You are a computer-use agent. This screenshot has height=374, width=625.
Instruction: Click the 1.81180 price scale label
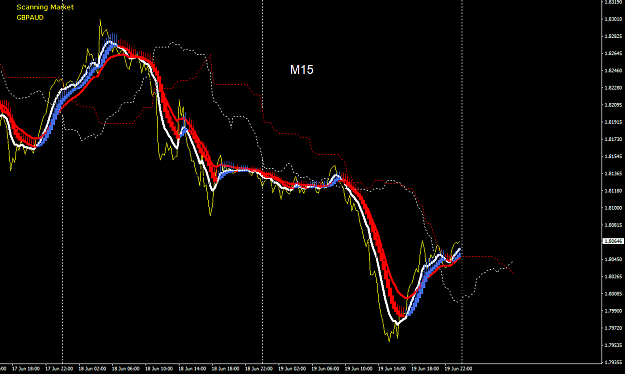pos(613,191)
